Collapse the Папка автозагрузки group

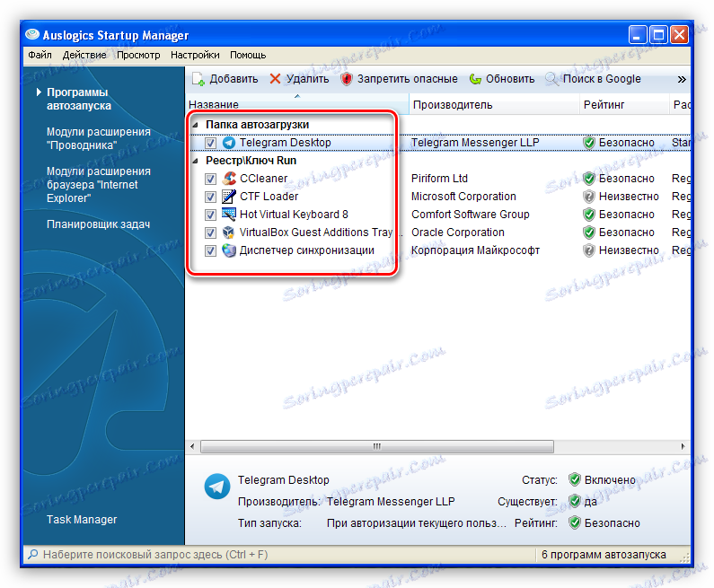click(x=196, y=125)
